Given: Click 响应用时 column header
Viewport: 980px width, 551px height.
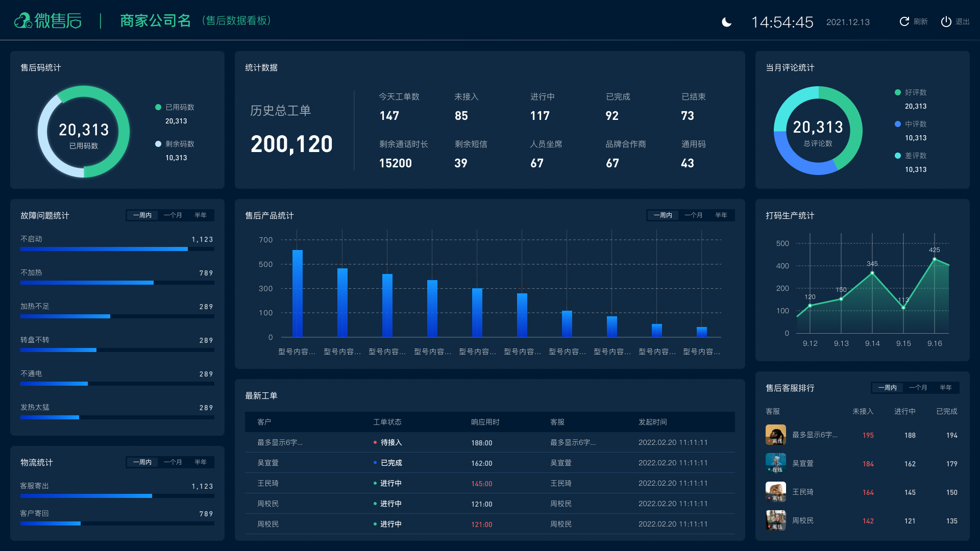Looking at the screenshot, I should 485,422.
